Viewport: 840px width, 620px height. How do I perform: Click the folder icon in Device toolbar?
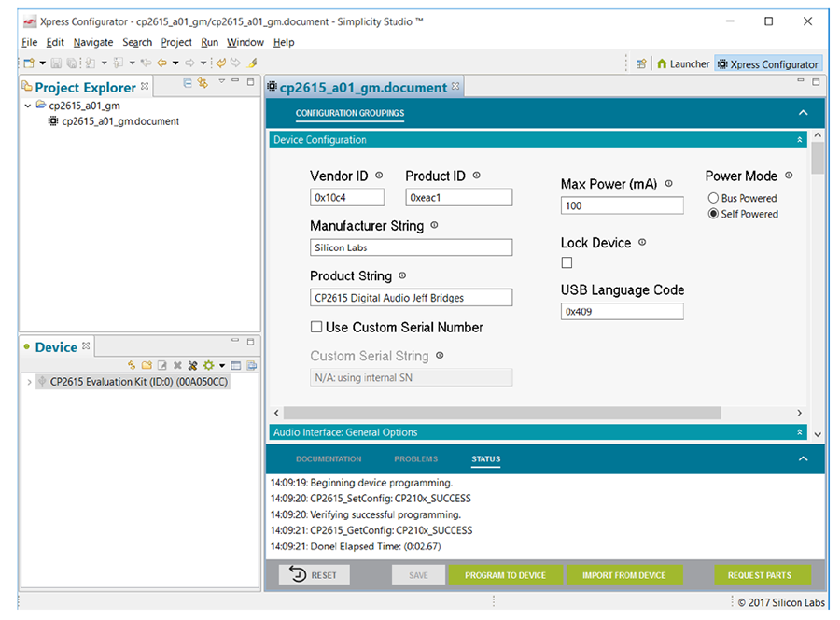click(x=147, y=365)
